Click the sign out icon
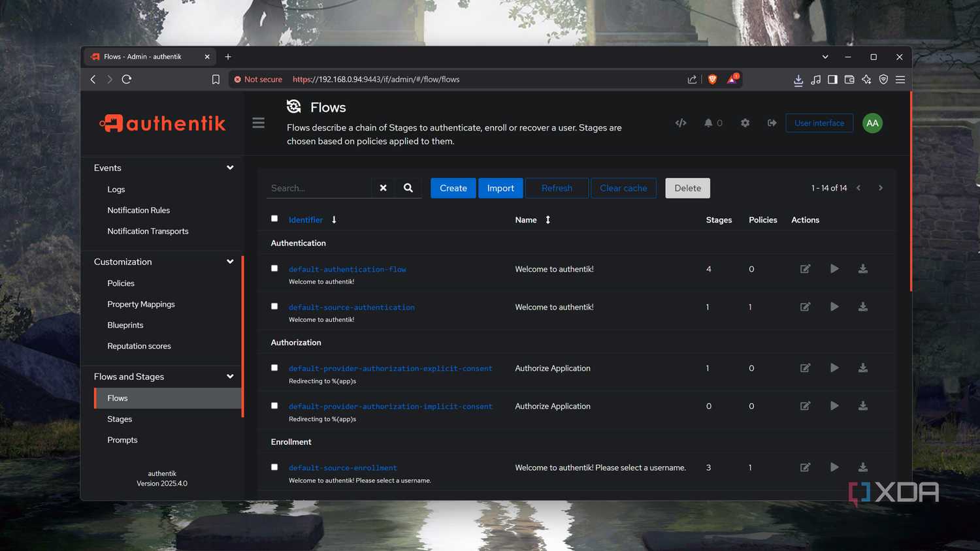The width and height of the screenshot is (980, 551). (772, 123)
